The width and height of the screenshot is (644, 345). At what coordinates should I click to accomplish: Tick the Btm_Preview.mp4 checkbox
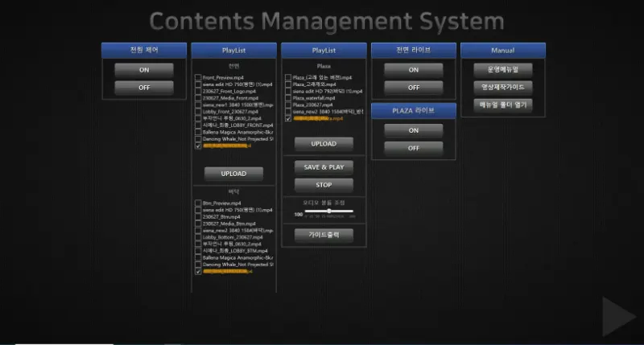198,203
